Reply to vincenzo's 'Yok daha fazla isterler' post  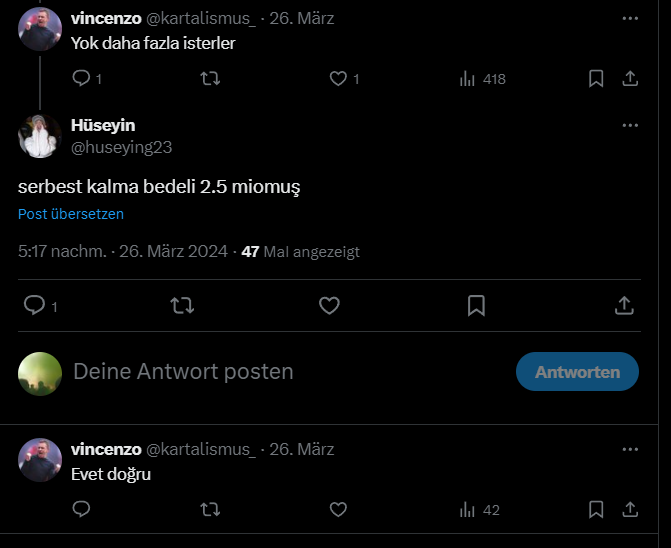tap(82, 78)
